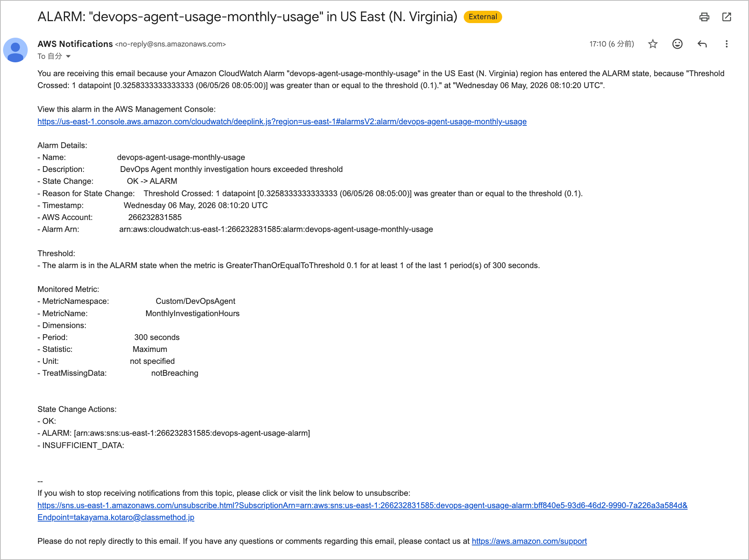Screen dimensions: 749x560
Task: Click the email subject line heading
Action: [x=247, y=17]
